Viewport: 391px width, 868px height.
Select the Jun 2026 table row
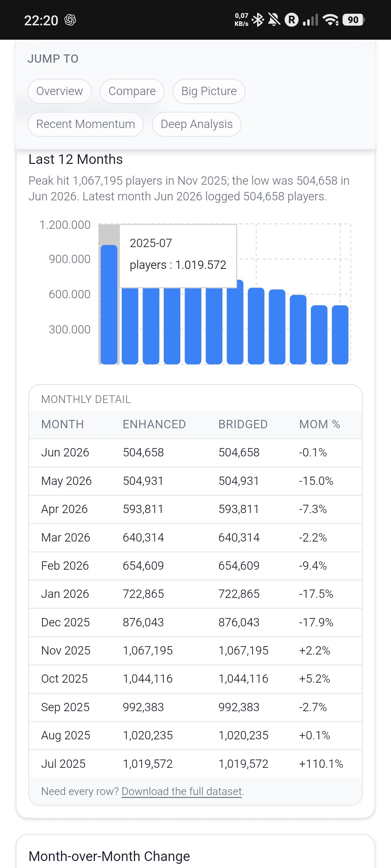(195, 453)
